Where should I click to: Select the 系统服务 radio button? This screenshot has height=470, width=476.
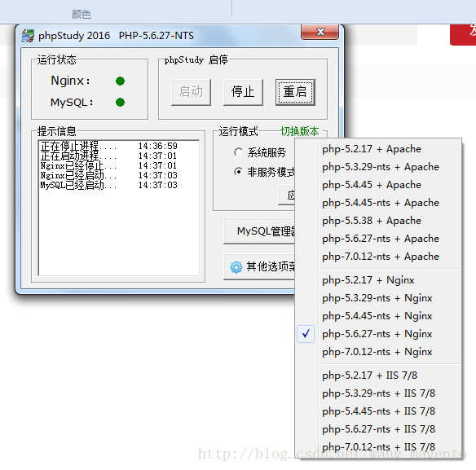[238, 152]
